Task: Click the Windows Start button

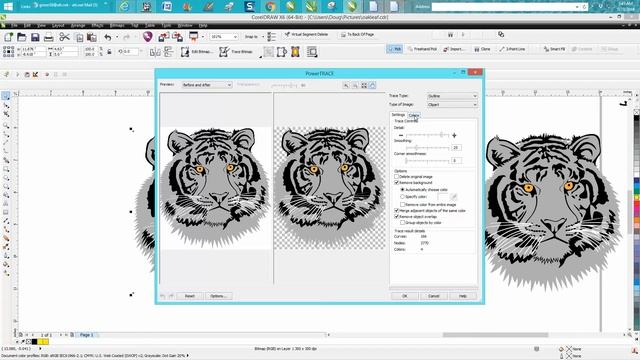Action: 8,6
